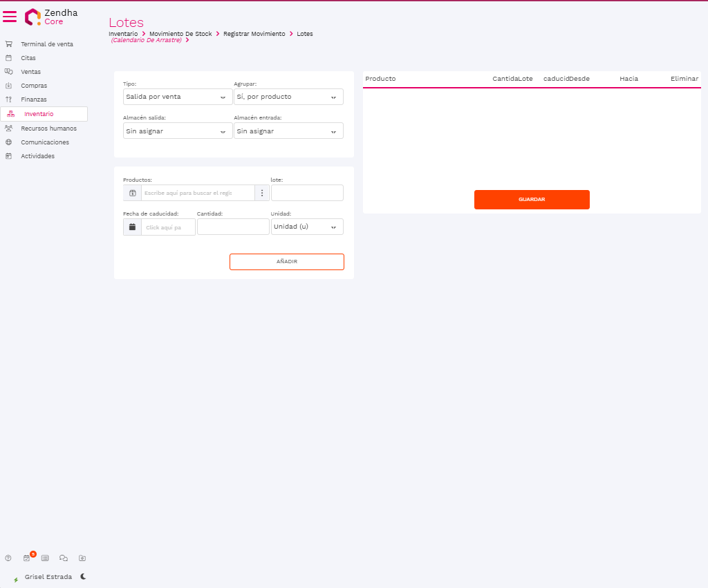Click the AÑADIR button
This screenshot has width=708, height=588.
click(x=286, y=262)
